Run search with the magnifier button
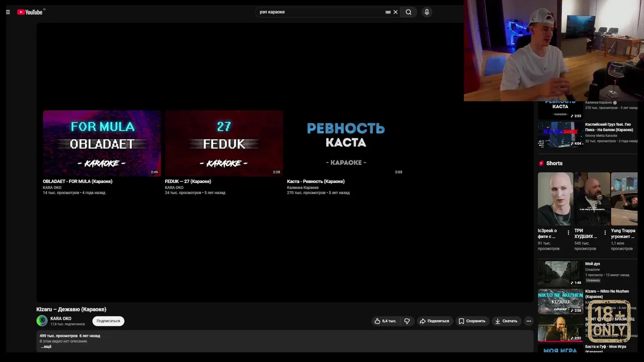 [409, 12]
